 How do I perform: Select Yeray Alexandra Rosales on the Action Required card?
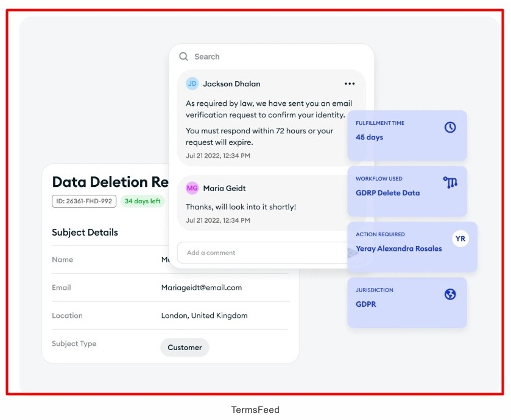coord(399,248)
